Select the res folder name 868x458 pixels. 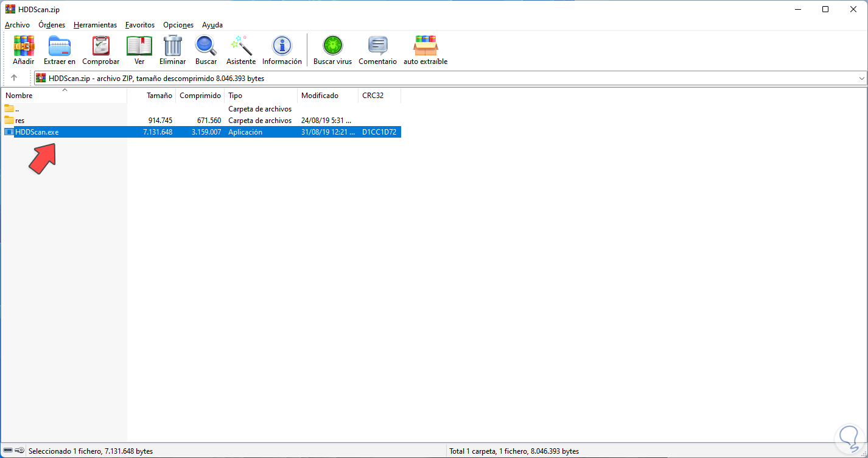tap(20, 121)
